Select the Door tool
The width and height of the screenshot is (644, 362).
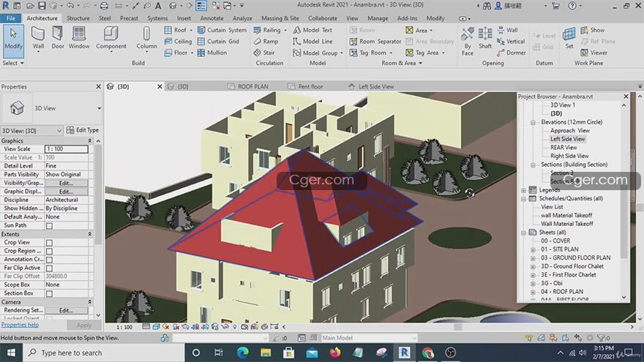click(x=58, y=38)
